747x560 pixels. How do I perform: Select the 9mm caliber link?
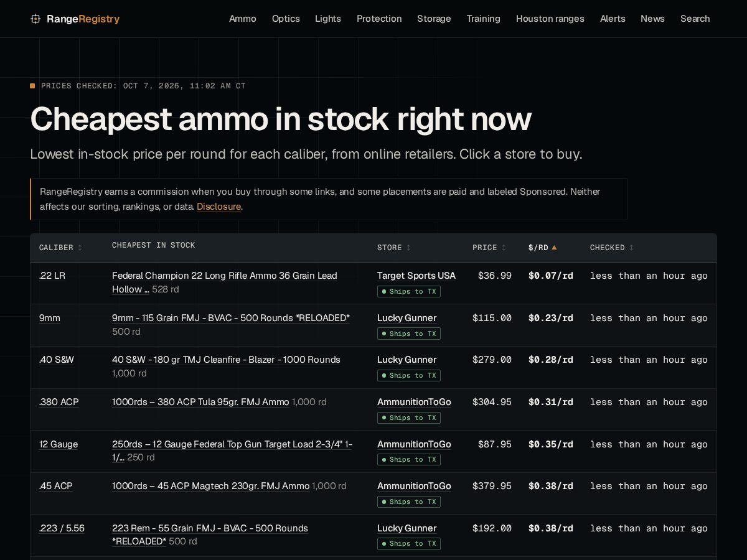[50, 318]
